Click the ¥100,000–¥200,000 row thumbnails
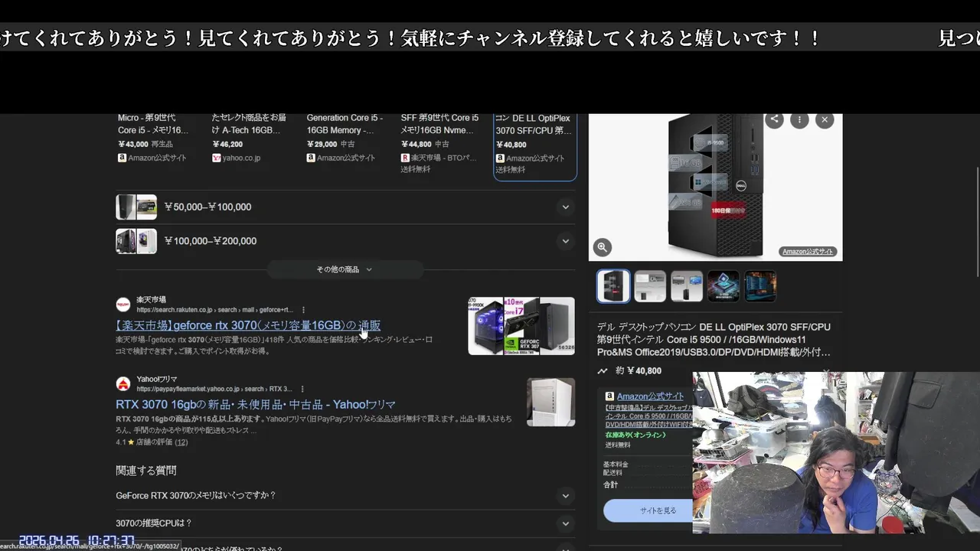The height and width of the screenshot is (551, 980). pyautogui.click(x=136, y=241)
